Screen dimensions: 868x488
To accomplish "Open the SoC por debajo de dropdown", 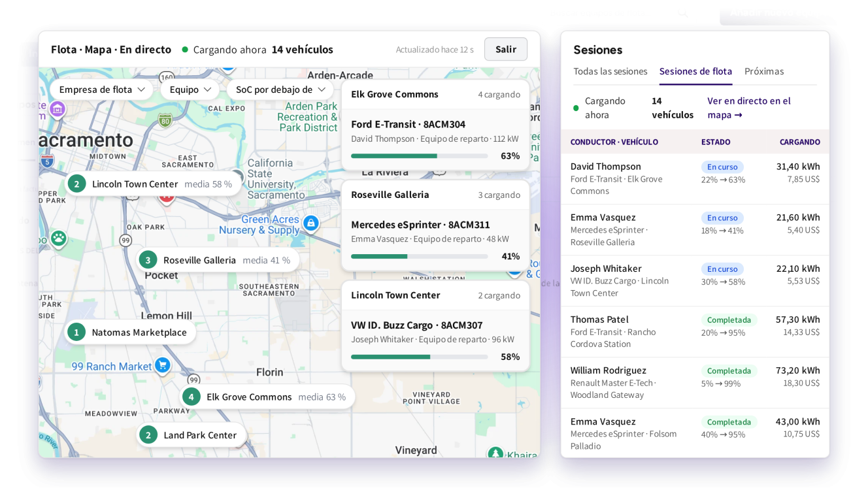I will [280, 89].
